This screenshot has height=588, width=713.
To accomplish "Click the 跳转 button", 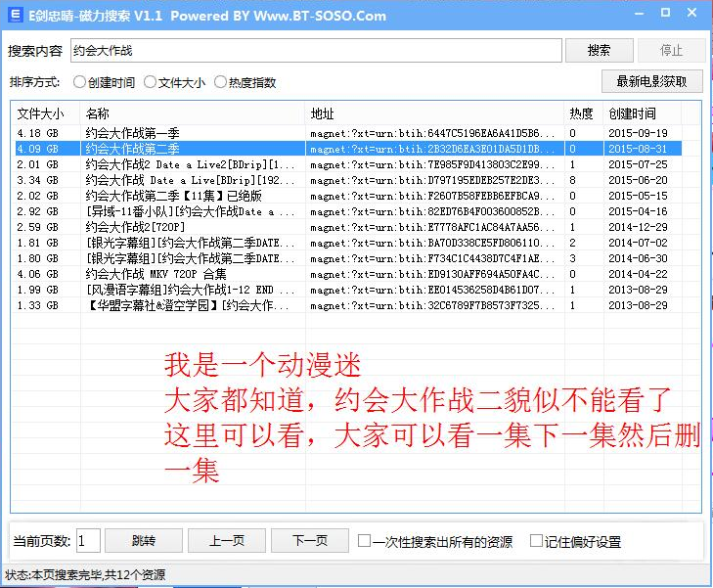I will pos(144,541).
